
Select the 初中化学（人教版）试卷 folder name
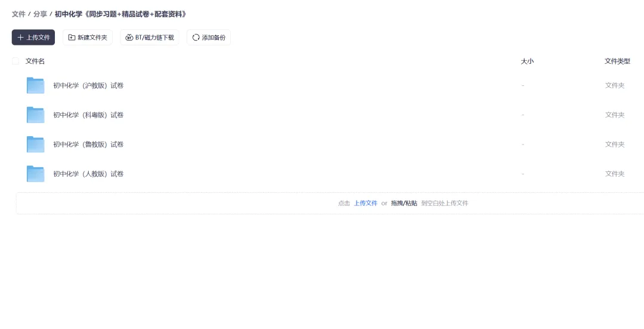coord(88,174)
